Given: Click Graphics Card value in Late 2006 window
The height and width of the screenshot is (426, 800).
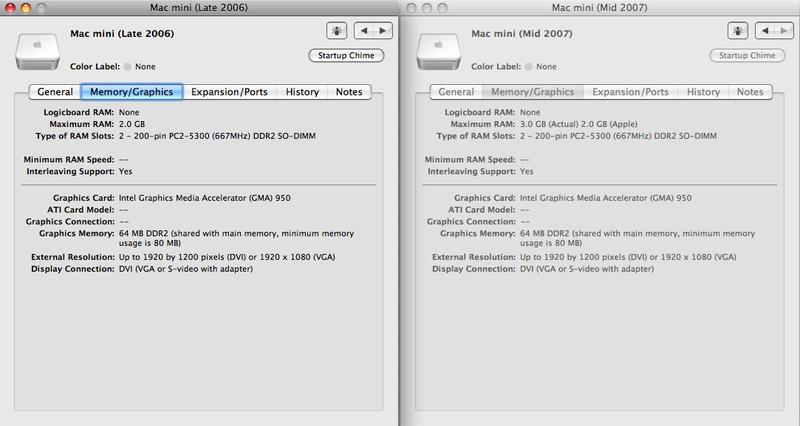Looking at the screenshot, I should click(205, 198).
